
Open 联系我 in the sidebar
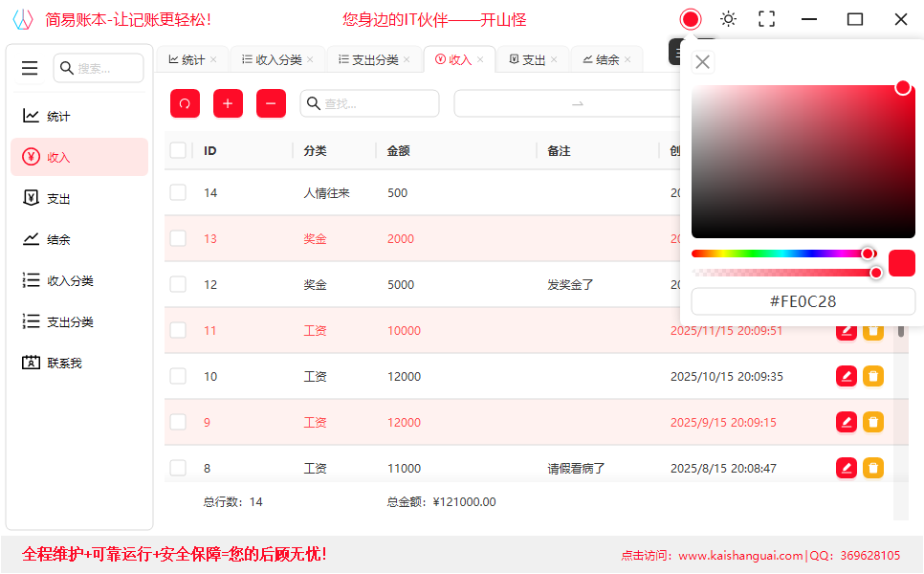point(79,363)
